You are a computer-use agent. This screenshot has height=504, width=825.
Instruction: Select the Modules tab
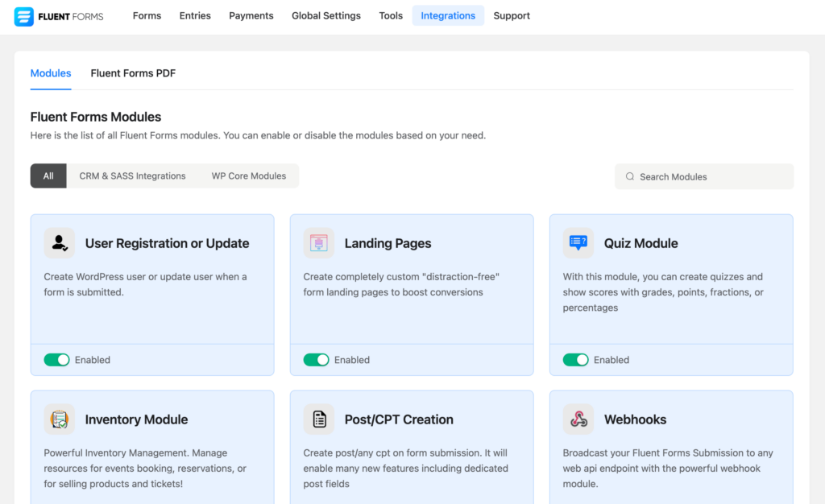50,73
